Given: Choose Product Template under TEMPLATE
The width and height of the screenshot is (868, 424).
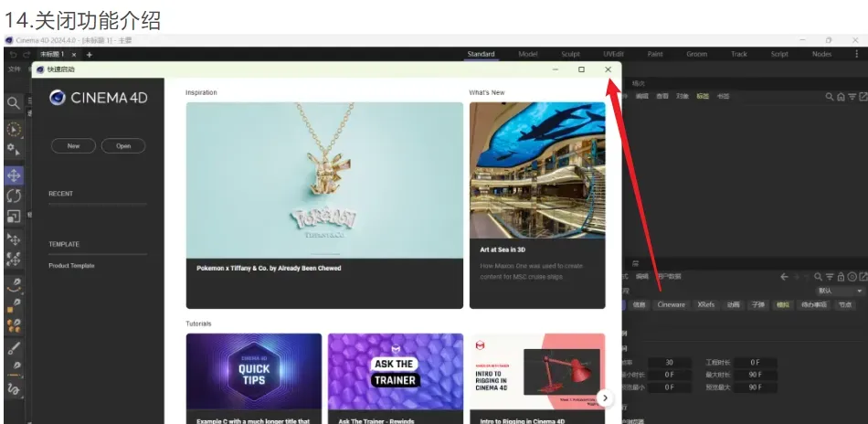Looking at the screenshot, I should pyautogui.click(x=71, y=266).
